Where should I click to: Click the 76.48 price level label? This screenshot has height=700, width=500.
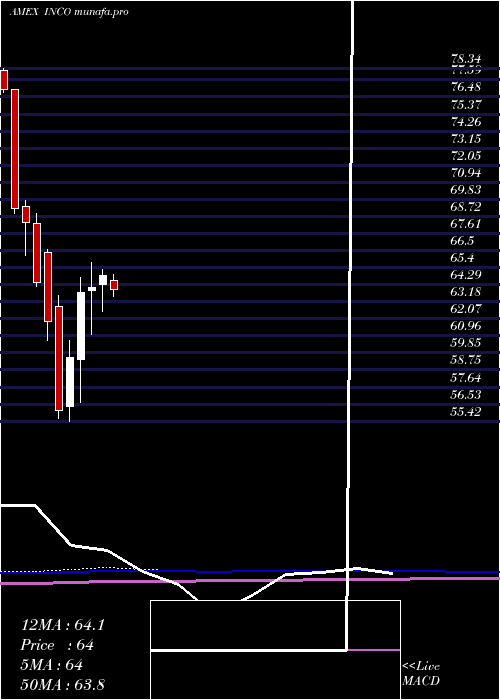pos(466,87)
